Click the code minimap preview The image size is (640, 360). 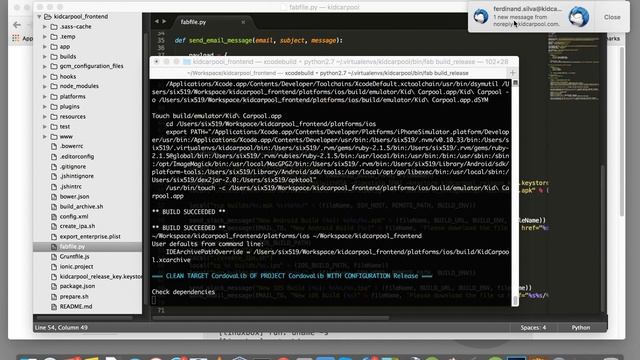[x=574, y=67]
